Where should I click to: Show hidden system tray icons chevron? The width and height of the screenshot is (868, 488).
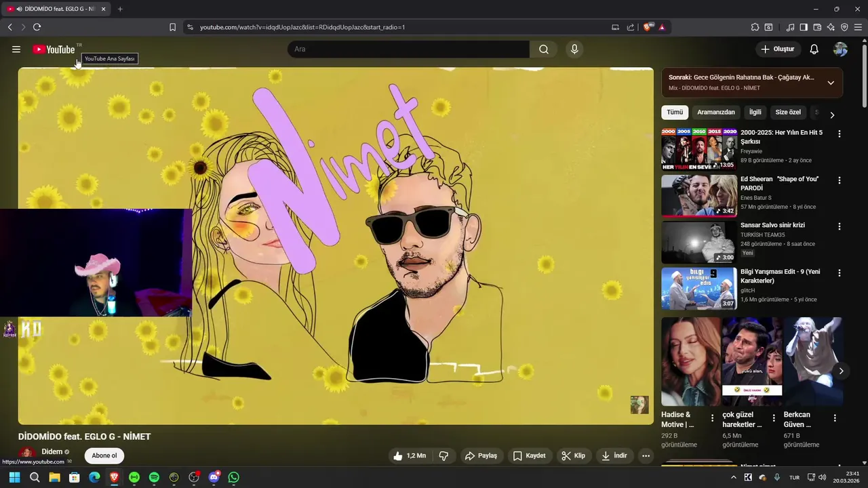point(733,477)
